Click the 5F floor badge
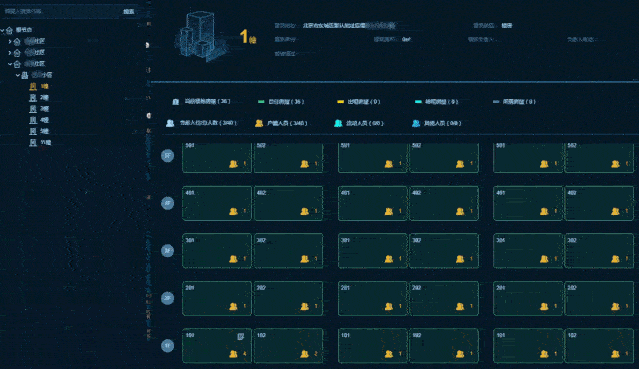Viewport: 639px width, 369px height. tap(167, 155)
